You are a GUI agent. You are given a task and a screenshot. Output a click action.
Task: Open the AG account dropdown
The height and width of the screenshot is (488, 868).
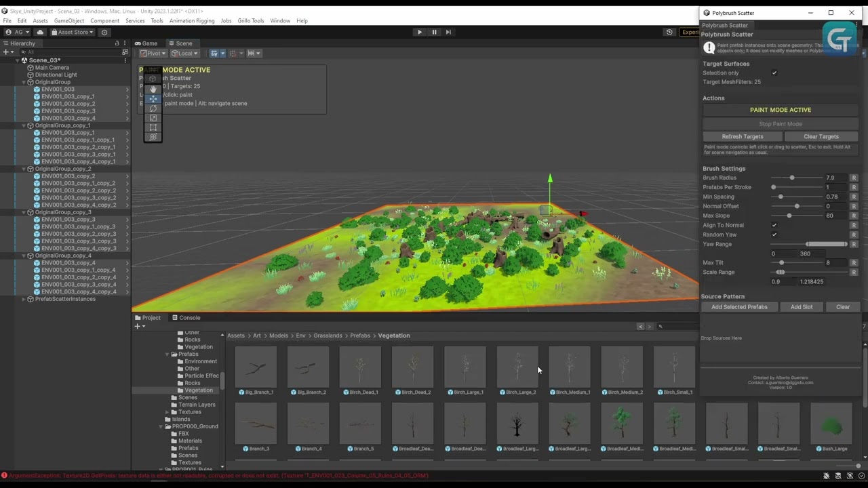pos(17,32)
